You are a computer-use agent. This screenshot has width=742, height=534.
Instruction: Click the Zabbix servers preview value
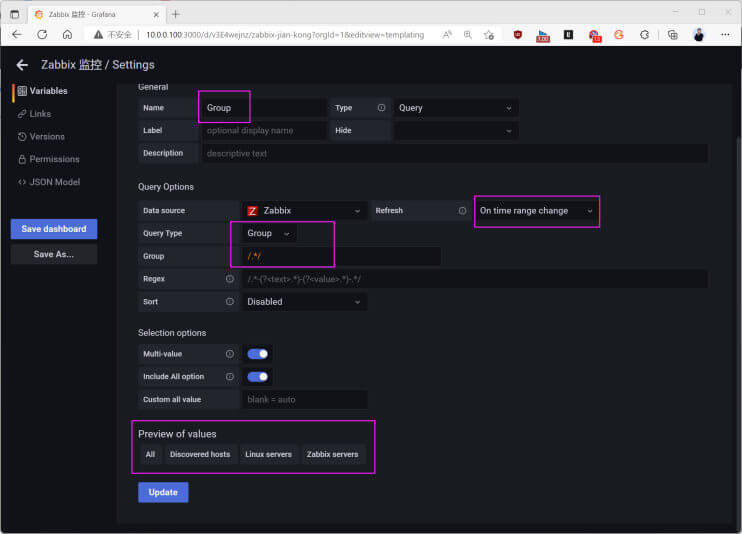[333, 454]
